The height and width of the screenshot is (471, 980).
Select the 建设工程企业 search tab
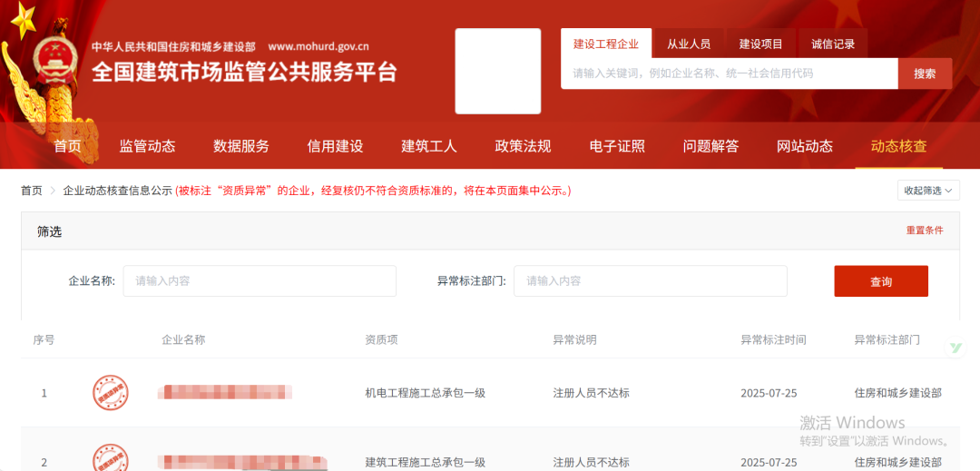[605, 44]
